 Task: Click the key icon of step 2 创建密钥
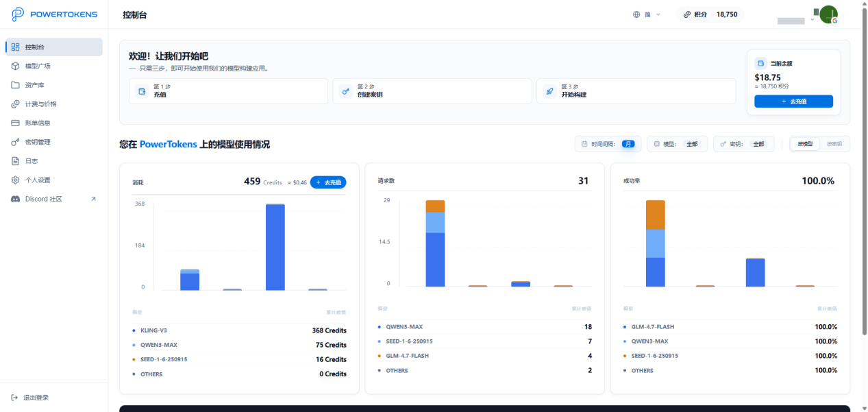tap(346, 91)
